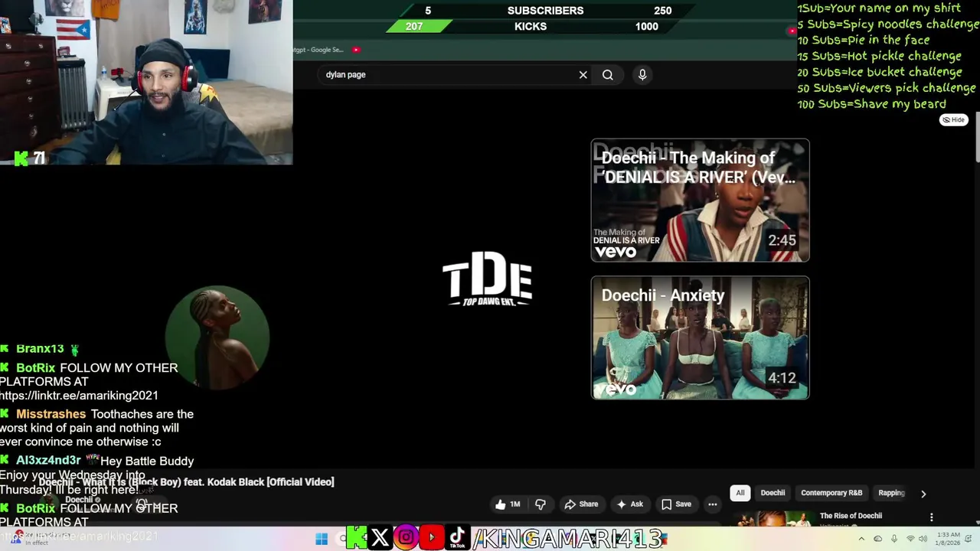The image size is (980, 551).
Task: Open the Windows Start menu
Action: click(x=322, y=539)
